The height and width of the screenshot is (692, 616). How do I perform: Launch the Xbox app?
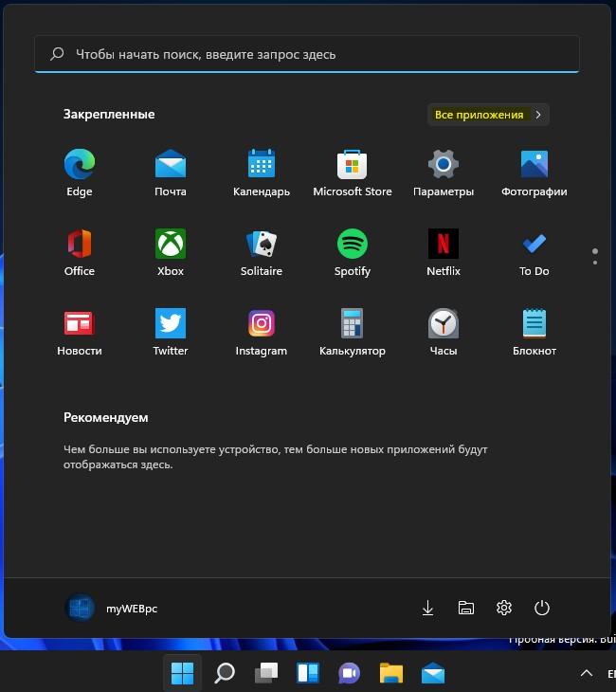[171, 252]
